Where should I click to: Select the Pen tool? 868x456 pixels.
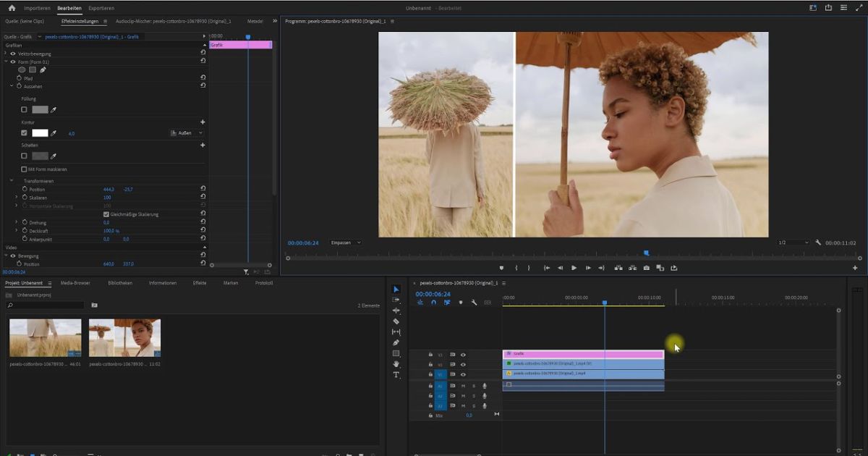point(396,341)
